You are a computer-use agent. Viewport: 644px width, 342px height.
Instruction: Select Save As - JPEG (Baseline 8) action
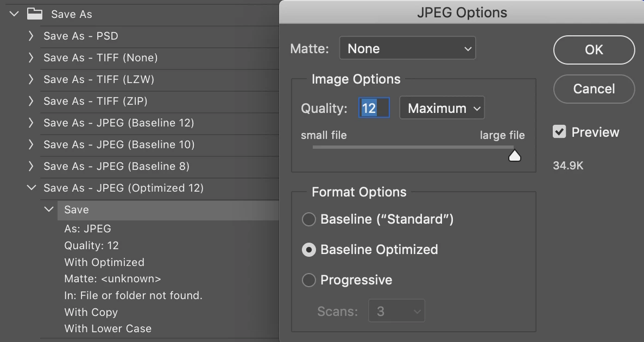point(116,166)
